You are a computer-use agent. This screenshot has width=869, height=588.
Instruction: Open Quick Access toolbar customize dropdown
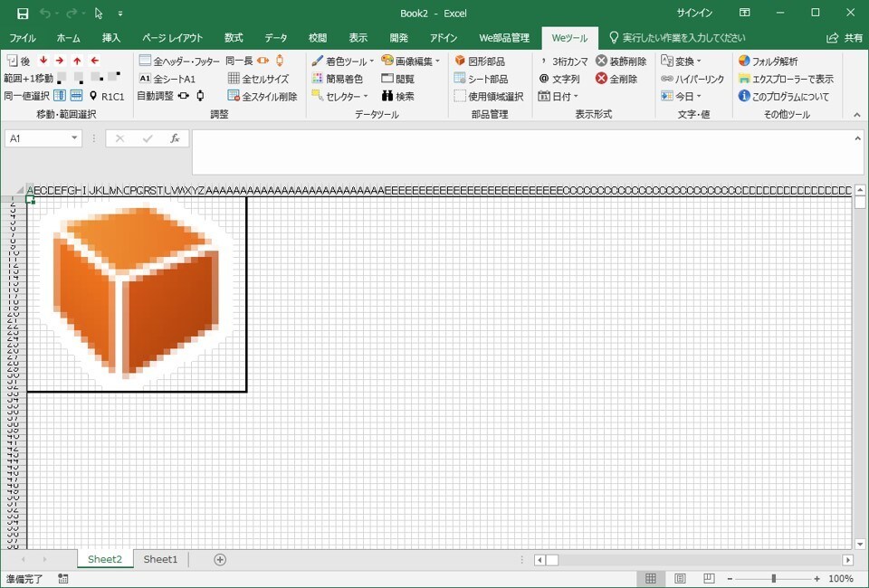[120, 14]
